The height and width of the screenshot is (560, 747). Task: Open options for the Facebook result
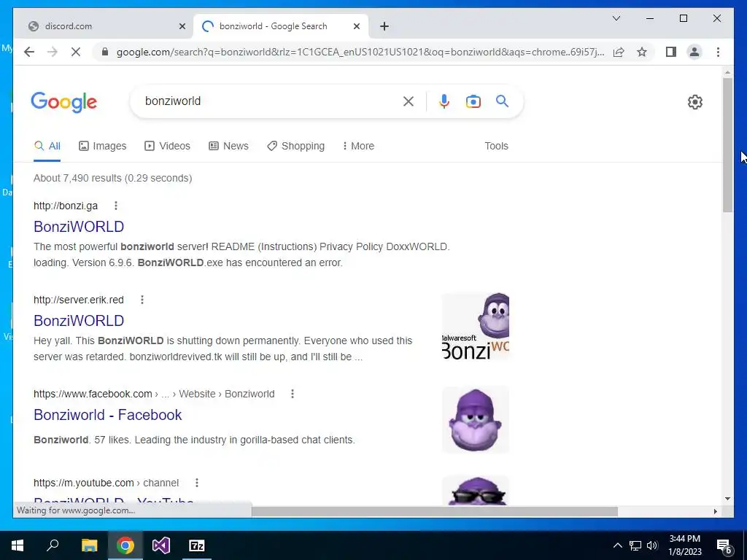293,394
